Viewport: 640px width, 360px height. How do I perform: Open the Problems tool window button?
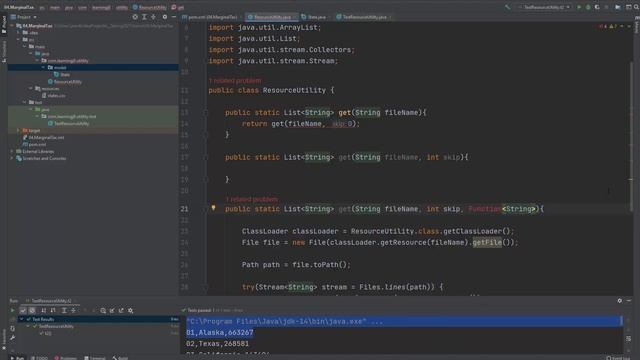coord(65,358)
